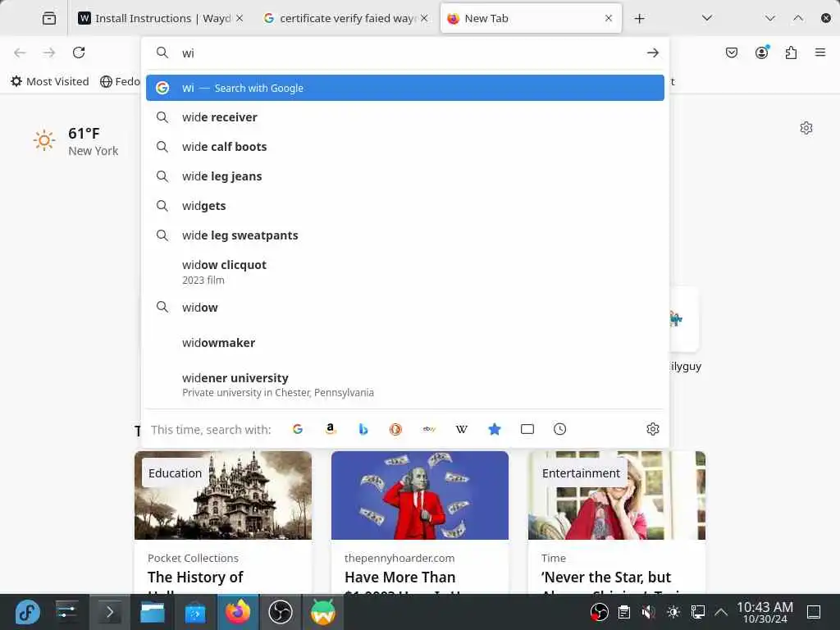Close the New Tab tab

tap(609, 18)
